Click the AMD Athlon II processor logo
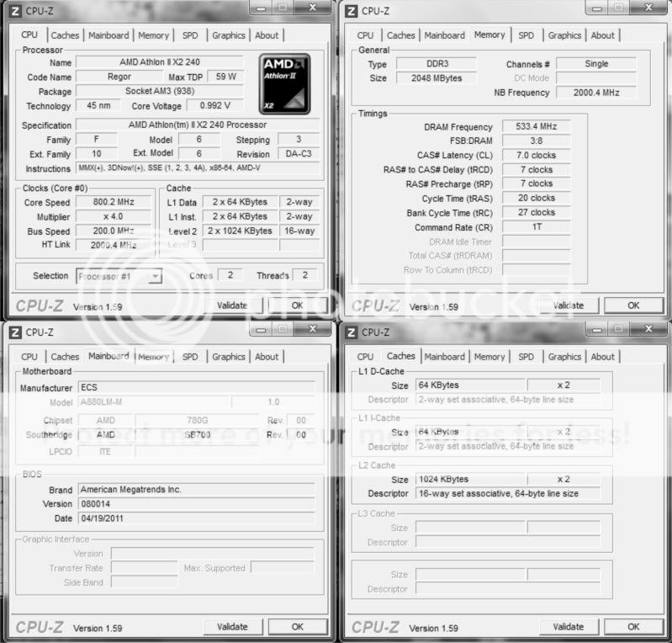The image size is (672, 643). [x=284, y=84]
